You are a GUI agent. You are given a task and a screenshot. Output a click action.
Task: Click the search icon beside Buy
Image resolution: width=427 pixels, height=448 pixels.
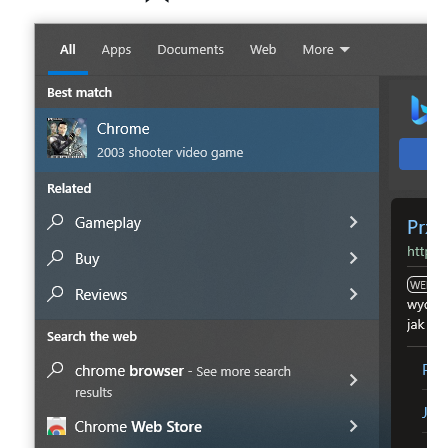pyautogui.click(x=55, y=258)
